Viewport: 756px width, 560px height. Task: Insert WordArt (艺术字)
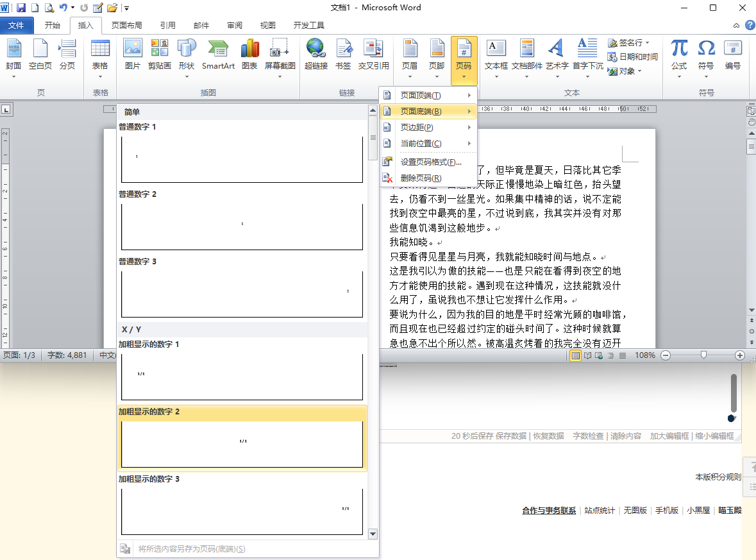(x=557, y=58)
